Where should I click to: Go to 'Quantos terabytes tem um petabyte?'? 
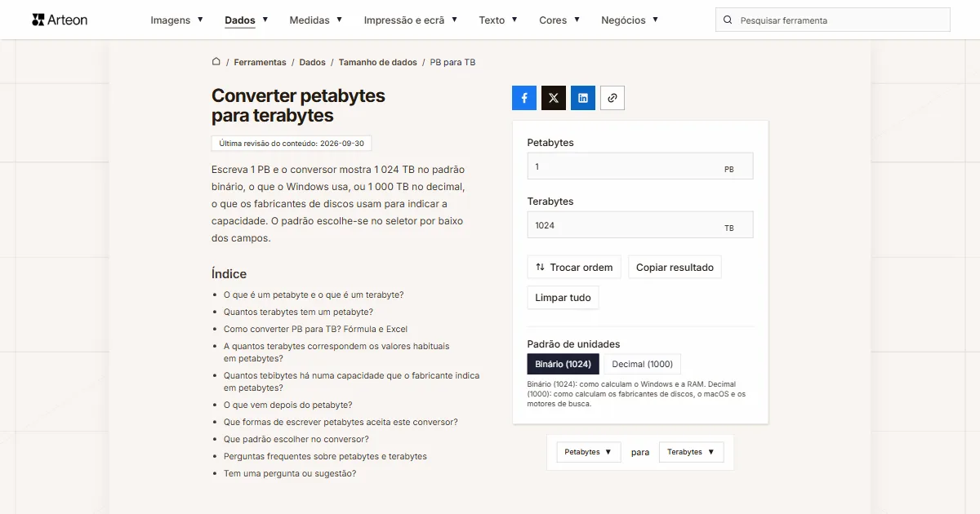pos(298,312)
